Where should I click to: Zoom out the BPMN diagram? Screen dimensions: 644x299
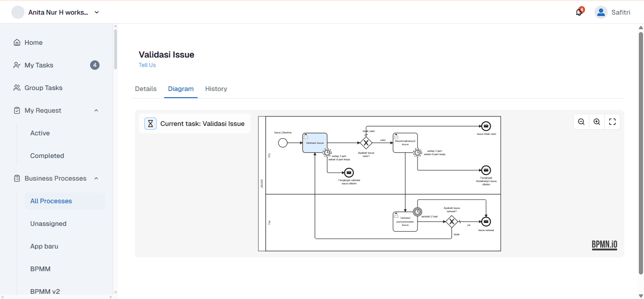[x=581, y=121]
